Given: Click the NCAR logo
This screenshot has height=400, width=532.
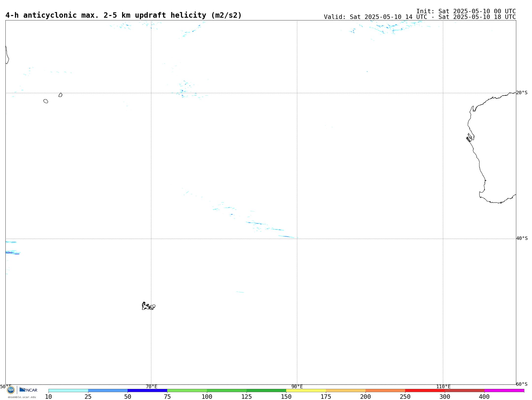Looking at the screenshot, I should (28, 390).
